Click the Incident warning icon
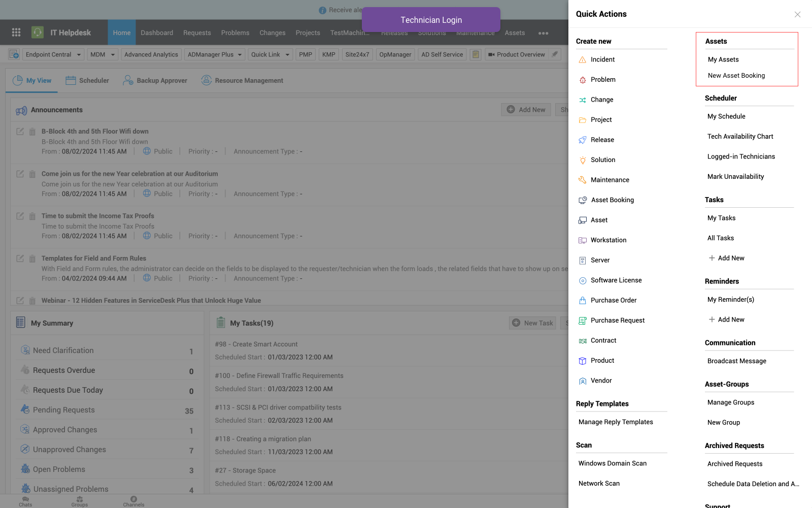The height and width of the screenshot is (508, 812). click(583, 60)
